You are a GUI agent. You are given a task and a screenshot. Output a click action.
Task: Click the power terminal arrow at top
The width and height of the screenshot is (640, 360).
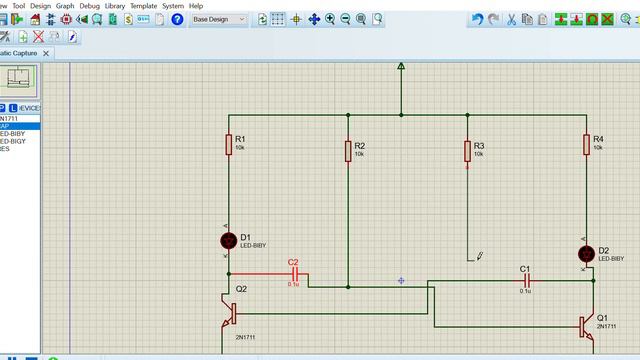click(401, 66)
